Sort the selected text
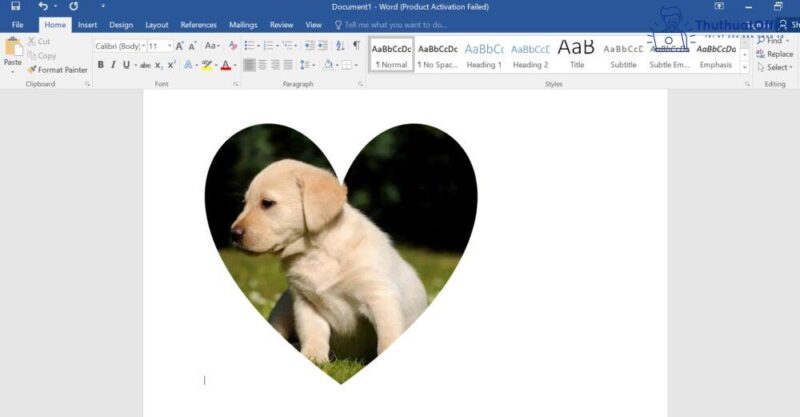The height and width of the screenshot is (417, 800). coord(340,45)
